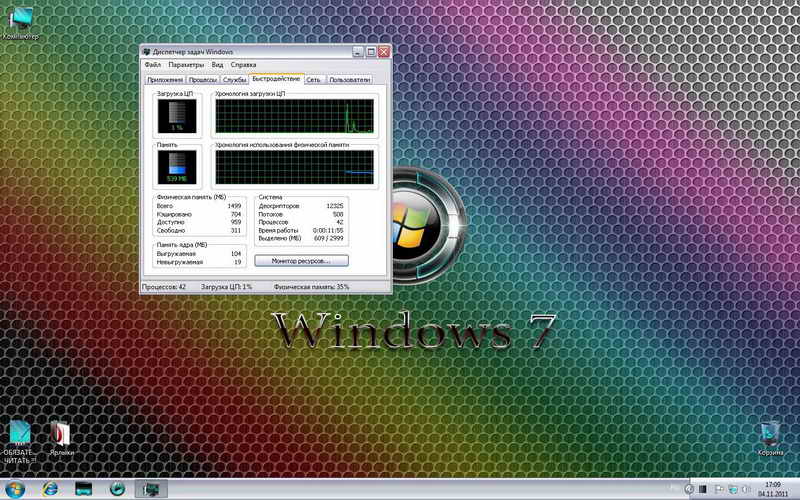The height and width of the screenshot is (500, 800).
Task: Click status bar text Физическая память: 35%
Action: click(312, 287)
